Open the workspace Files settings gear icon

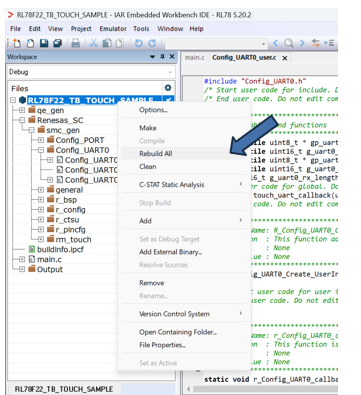pos(168,88)
